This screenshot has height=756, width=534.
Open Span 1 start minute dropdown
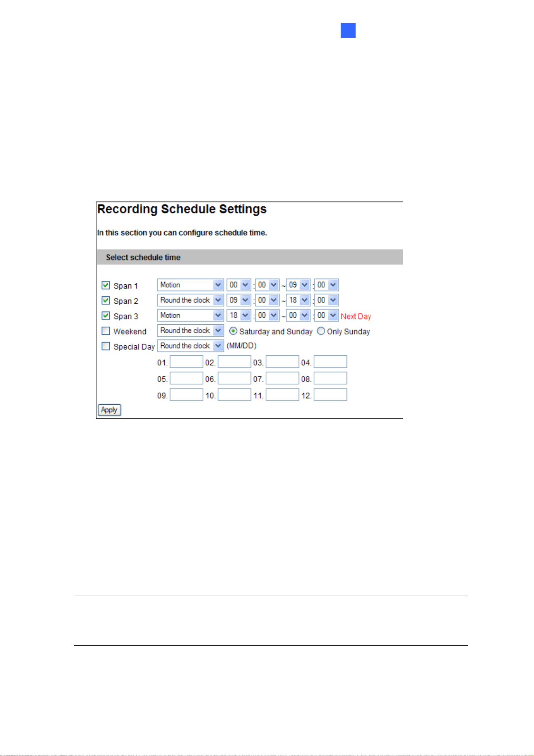click(x=267, y=285)
